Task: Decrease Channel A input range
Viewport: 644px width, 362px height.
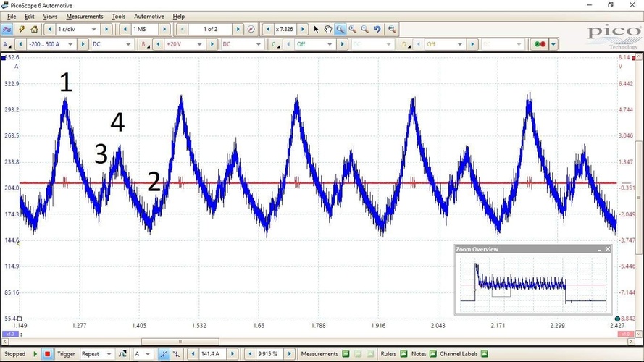Action: click(x=20, y=44)
